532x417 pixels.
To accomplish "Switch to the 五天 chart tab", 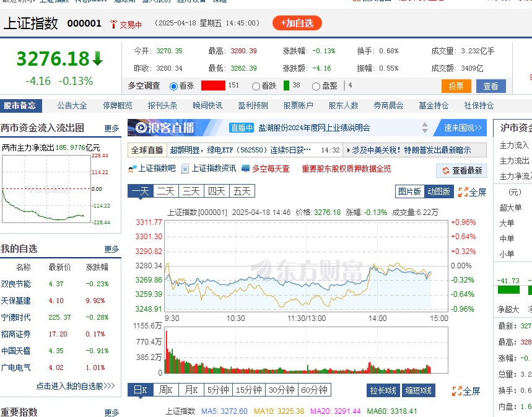I will pyautogui.click(x=242, y=191).
